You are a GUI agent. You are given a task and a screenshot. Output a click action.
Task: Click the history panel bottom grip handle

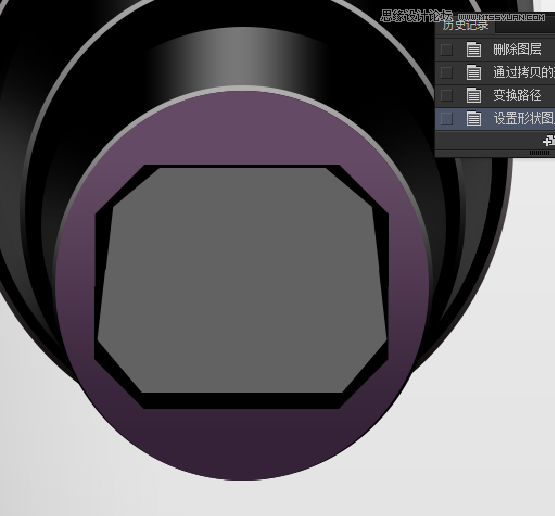[539, 153]
